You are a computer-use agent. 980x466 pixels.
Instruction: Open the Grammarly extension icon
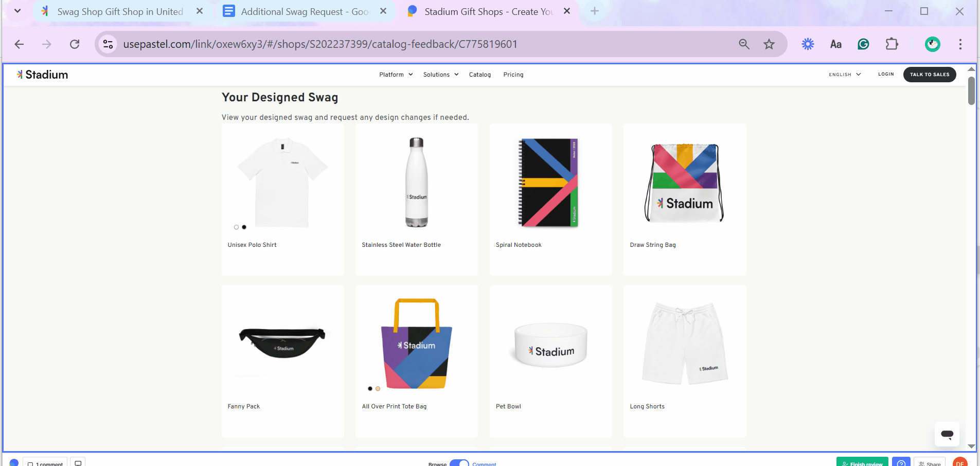tap(863, 44)
